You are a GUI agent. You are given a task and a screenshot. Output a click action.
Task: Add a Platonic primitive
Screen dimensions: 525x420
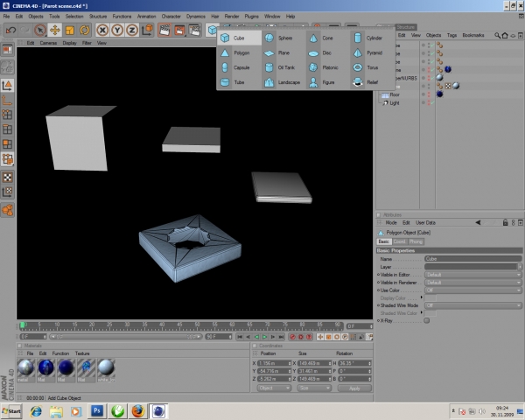pos(327,67)
